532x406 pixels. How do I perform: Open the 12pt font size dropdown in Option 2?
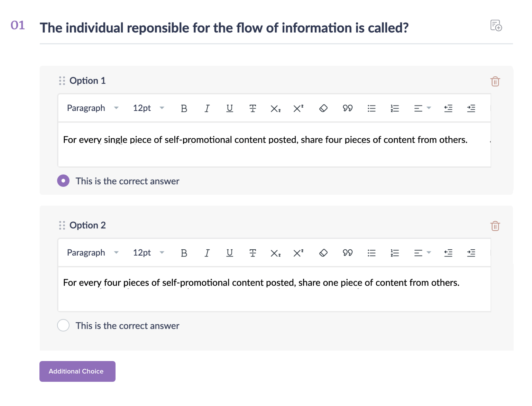coord(148,253)
